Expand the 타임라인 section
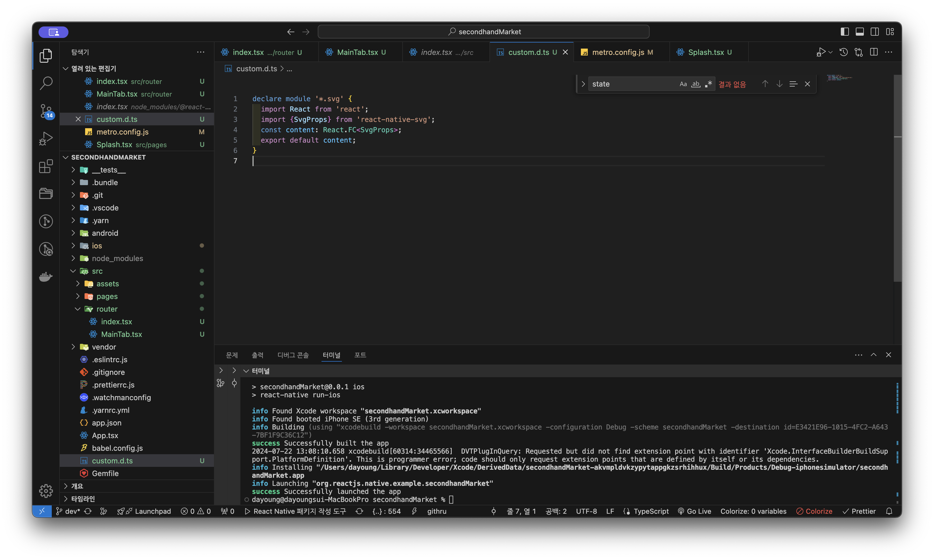The height and width of the screenshot is (560, 934). (x=83, y=499)
